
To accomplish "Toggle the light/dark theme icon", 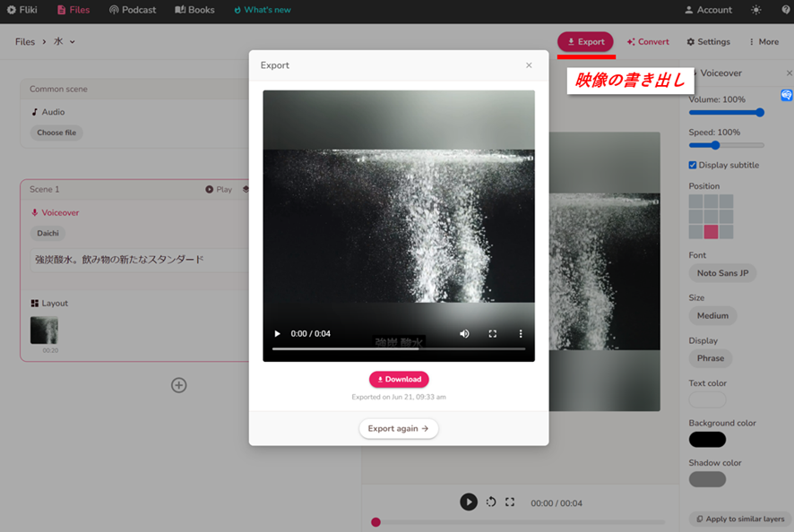I will [755, 10].
